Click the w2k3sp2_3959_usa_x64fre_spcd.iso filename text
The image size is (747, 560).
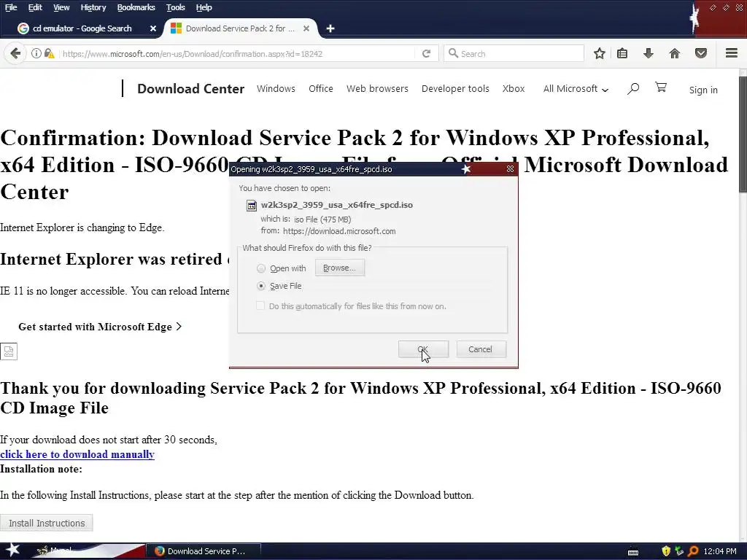(337, 205)
